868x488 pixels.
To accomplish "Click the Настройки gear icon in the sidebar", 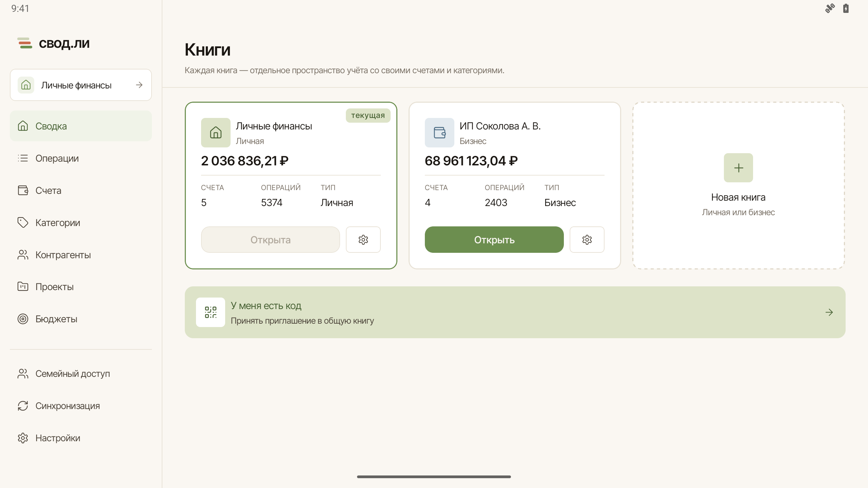I will tap(23, 438).
